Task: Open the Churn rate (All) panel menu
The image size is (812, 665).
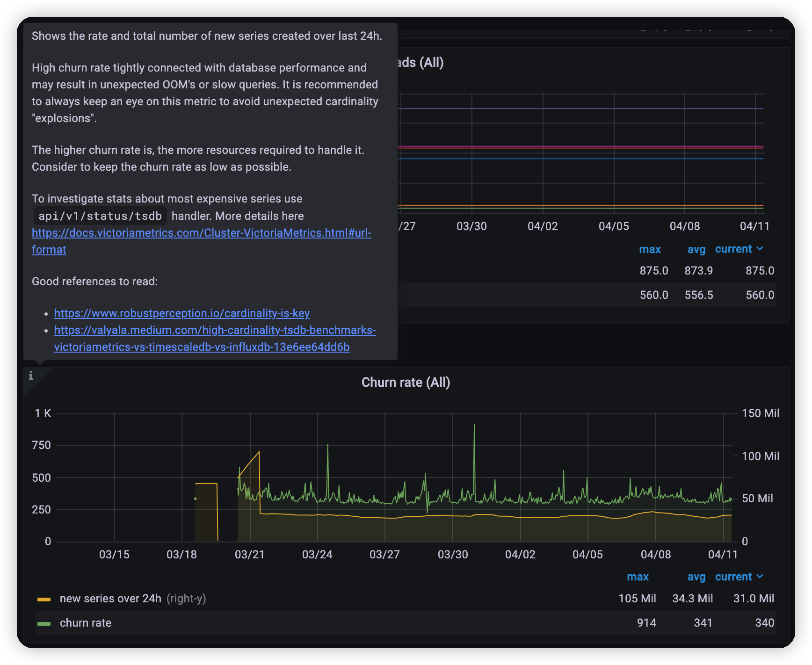Action: click(405, 382)
